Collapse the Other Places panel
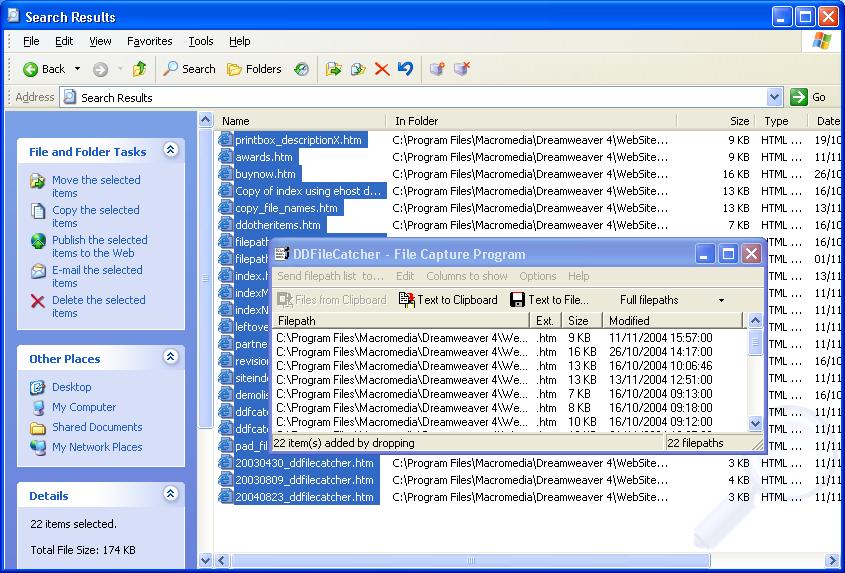Screen dimensions: 845x573 pyautogui.click(x=171, y=357)
